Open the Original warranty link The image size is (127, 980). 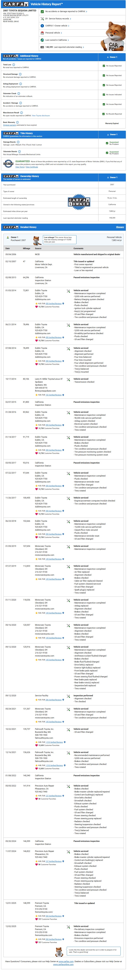pyautogui.click(x=10, y=125)
